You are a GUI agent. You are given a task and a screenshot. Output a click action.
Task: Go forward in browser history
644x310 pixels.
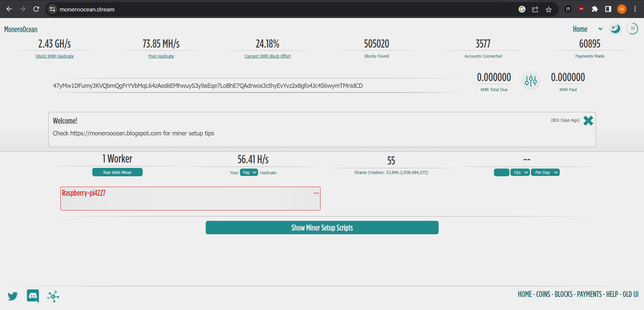tap(22, 9)
